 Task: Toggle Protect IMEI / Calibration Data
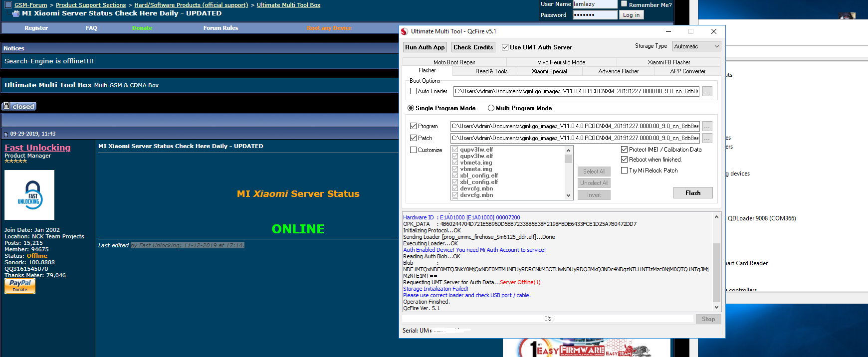624,150
